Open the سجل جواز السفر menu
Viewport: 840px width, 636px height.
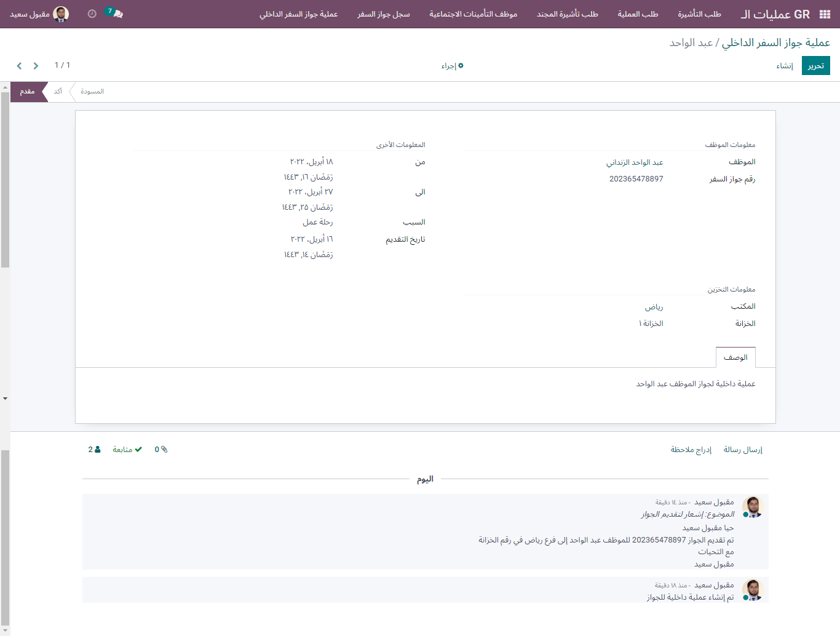pyautogui.click(x=384, y=14)
